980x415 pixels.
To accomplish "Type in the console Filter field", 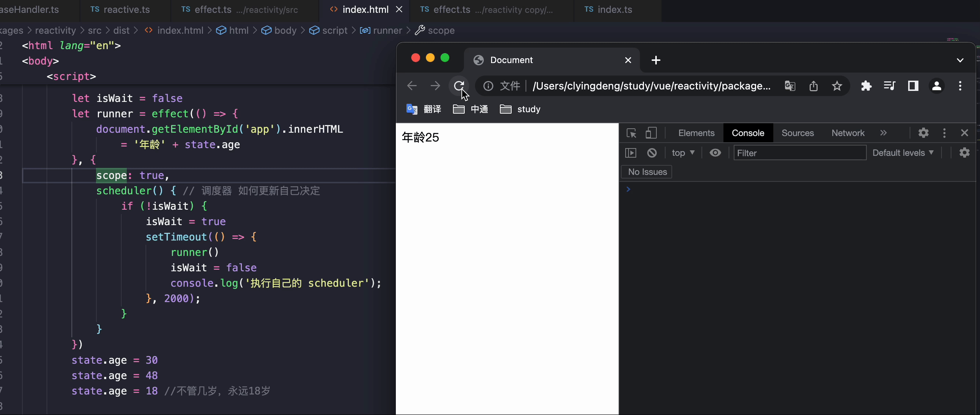I will 799,153.
